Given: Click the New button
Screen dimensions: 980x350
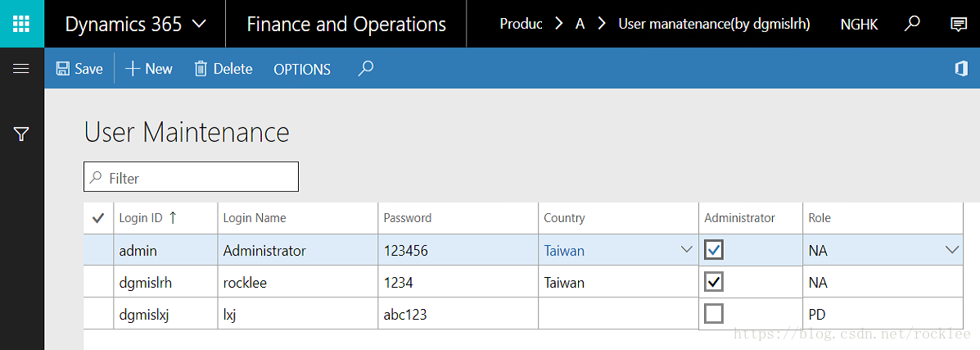Looking at the screenshot, I should coord(149,69).
